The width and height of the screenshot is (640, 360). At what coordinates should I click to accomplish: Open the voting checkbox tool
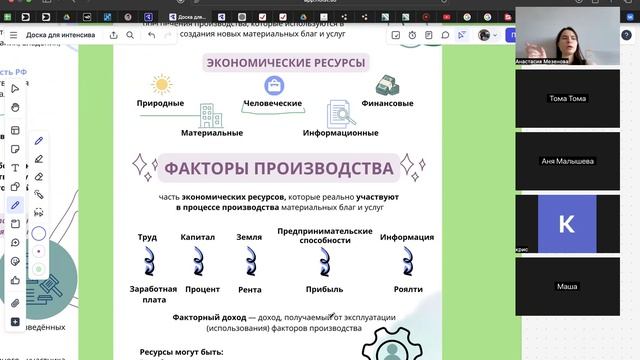point(396,35)
